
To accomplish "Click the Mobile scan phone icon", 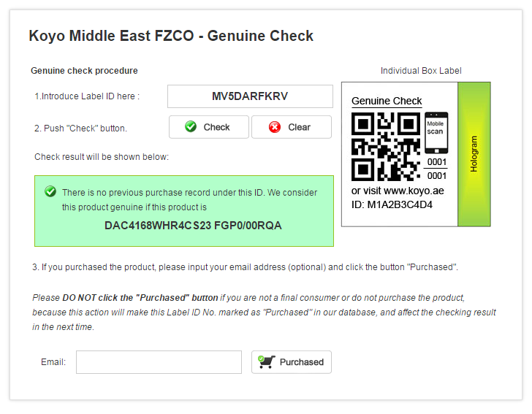I will [436, 133].
